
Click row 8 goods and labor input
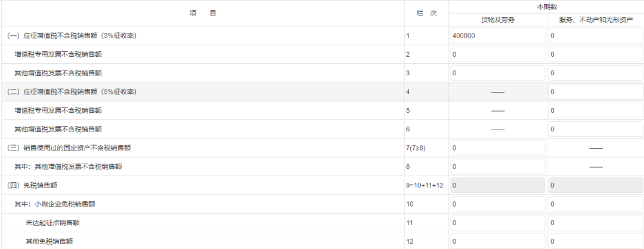tap(497, 167)
